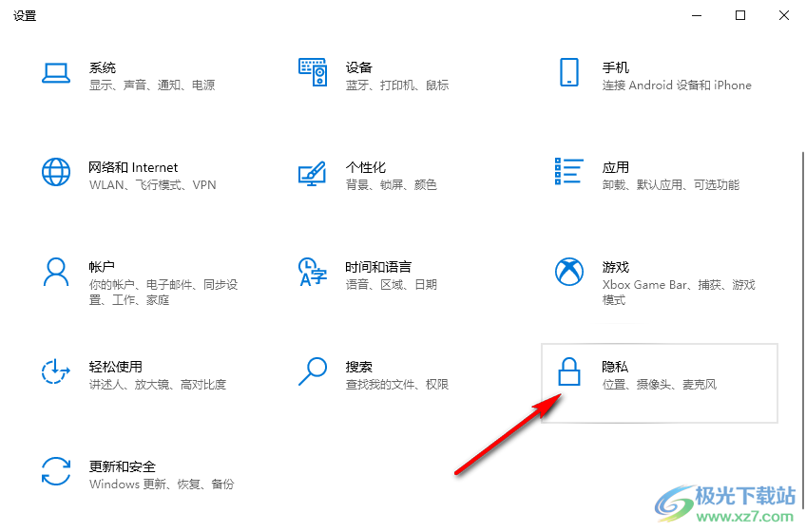The image size is (806, 532).
Task: Click 卸载、默认应用、可选功能 description
Action: (x=670, y=184)
